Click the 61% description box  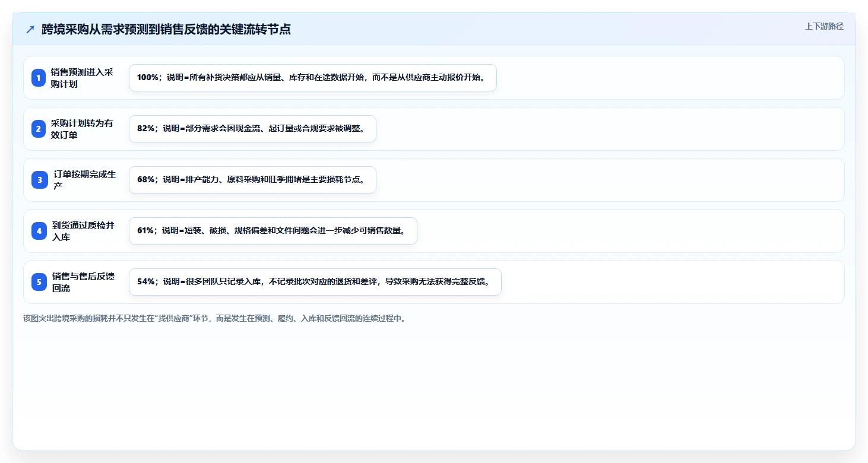(x=273, y=231)
